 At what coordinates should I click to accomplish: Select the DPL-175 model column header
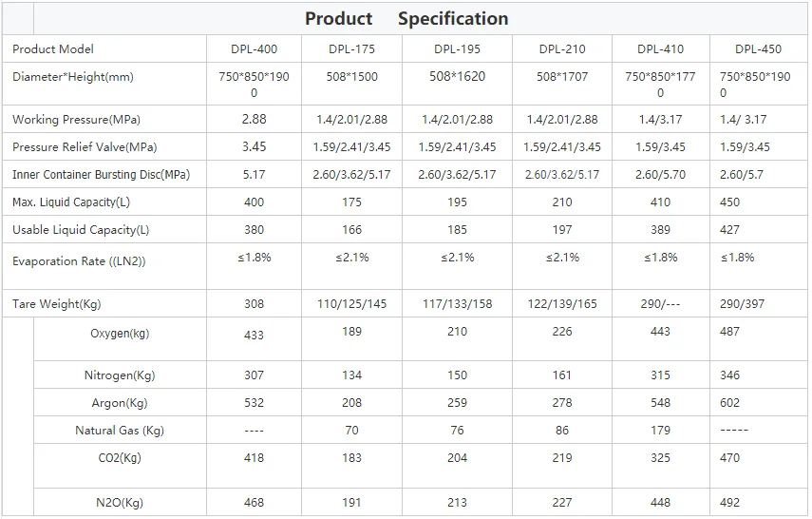click(351, 49)
